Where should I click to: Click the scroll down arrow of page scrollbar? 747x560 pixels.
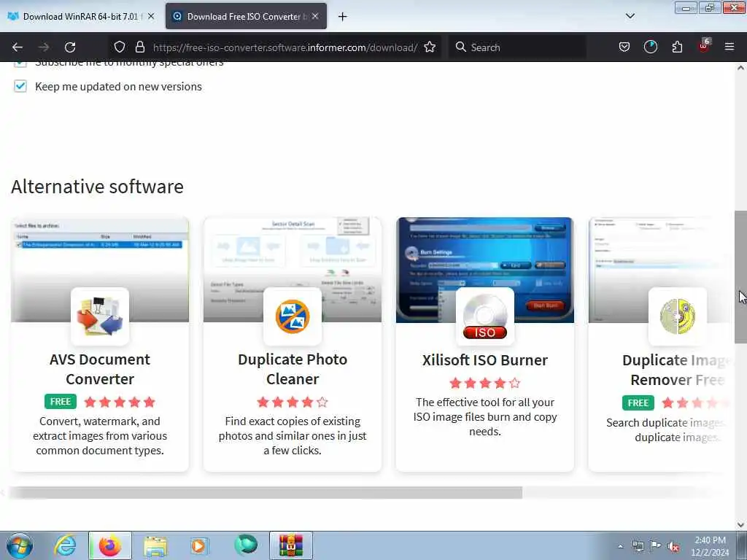740,525
